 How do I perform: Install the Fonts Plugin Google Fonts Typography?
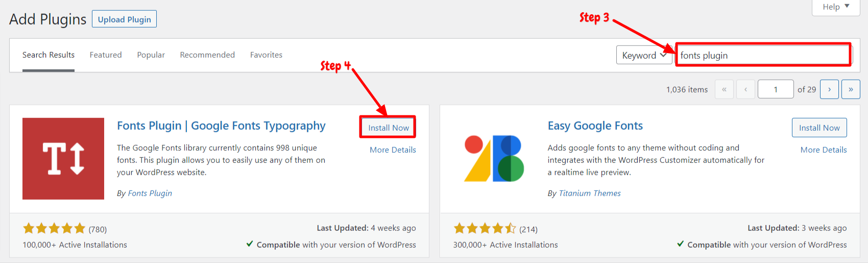(x=389, y=128)
